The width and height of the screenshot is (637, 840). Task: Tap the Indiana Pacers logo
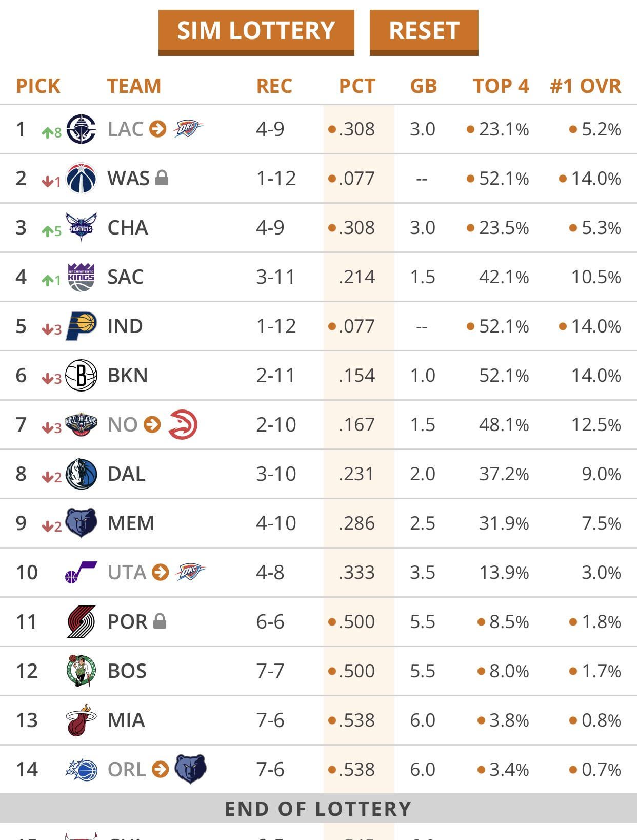[x=81, y=326]
